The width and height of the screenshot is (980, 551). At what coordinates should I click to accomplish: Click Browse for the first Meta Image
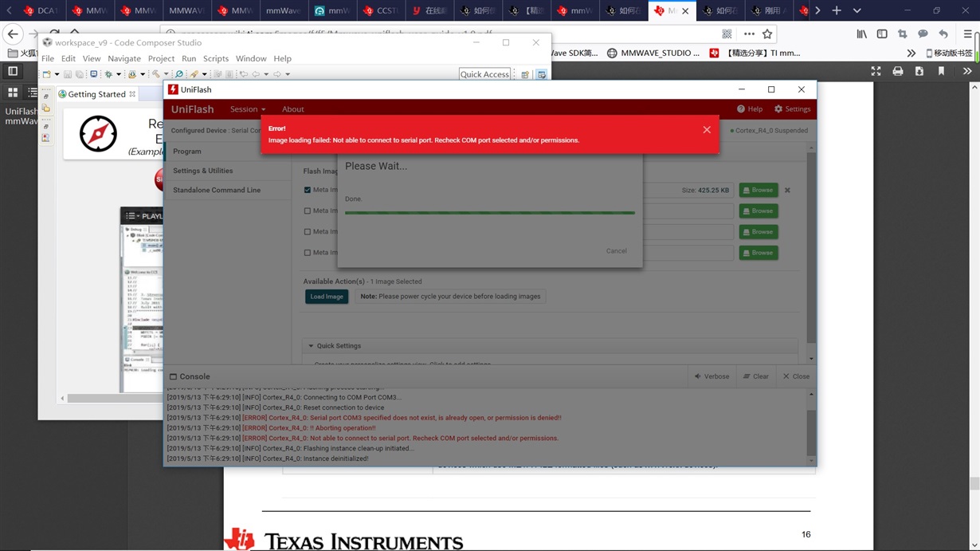point(759,191)
